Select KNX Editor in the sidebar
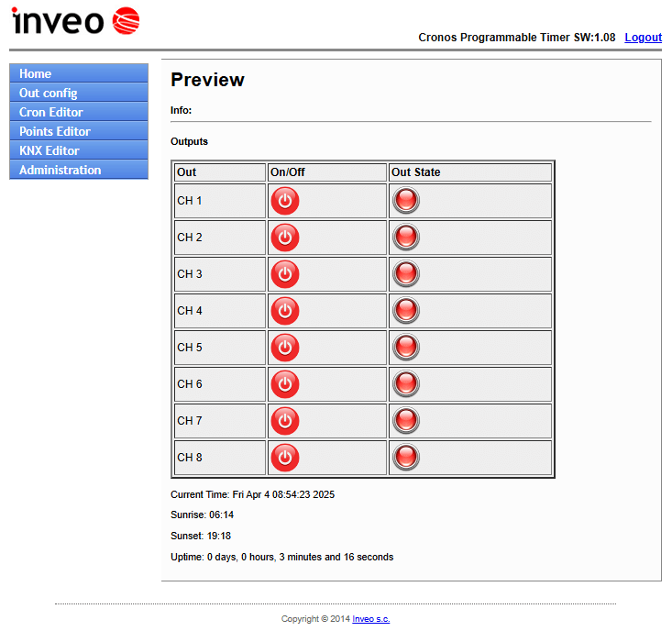 point(78,150)
